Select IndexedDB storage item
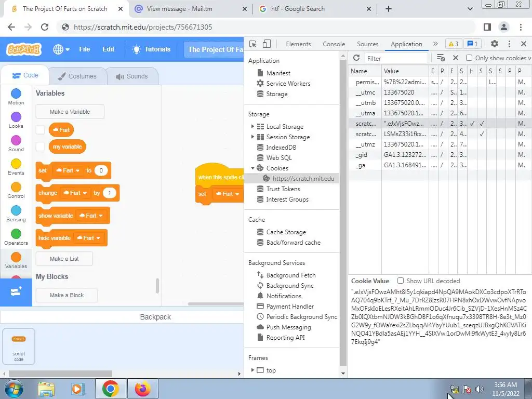 pyautogui.click(x=281, y=147)
